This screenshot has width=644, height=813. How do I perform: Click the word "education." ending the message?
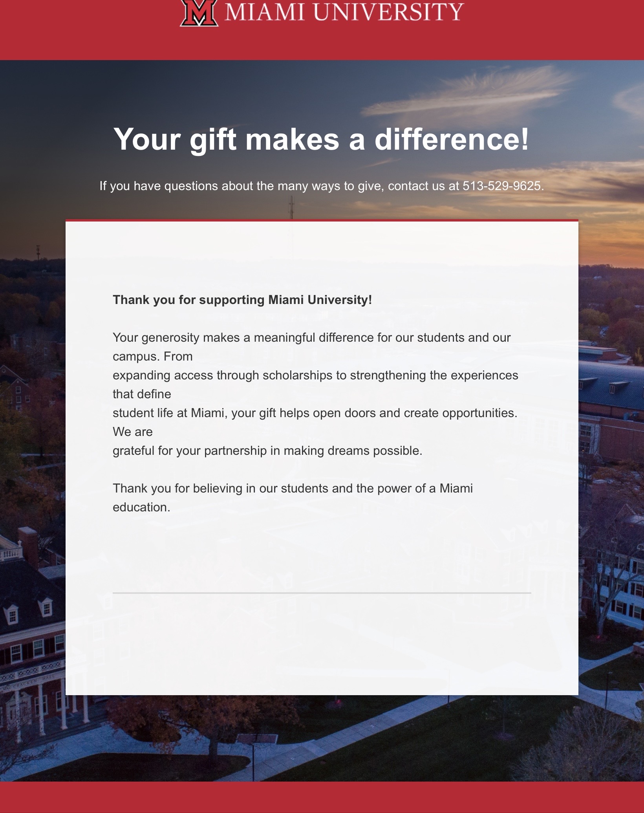141,507
